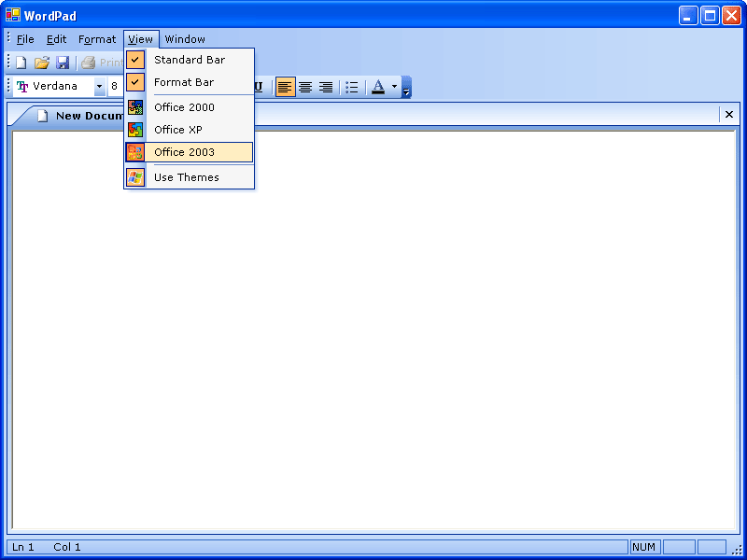Select the Office 2003 style

(x=190, y=152)
